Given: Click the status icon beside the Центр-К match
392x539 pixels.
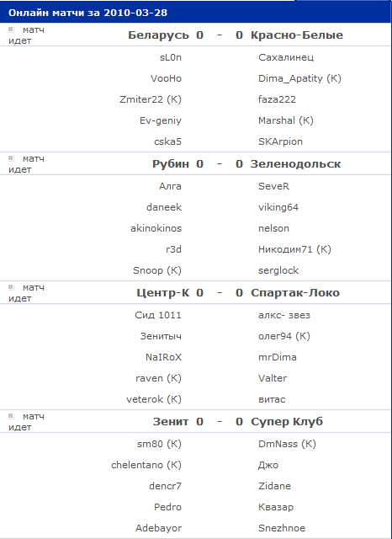Looking at the screenshot, I should 11,287.
